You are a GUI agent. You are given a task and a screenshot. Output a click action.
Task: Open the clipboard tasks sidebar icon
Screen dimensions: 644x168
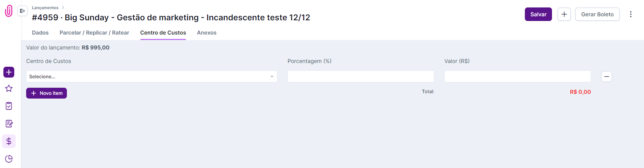(x=9, y=106)
